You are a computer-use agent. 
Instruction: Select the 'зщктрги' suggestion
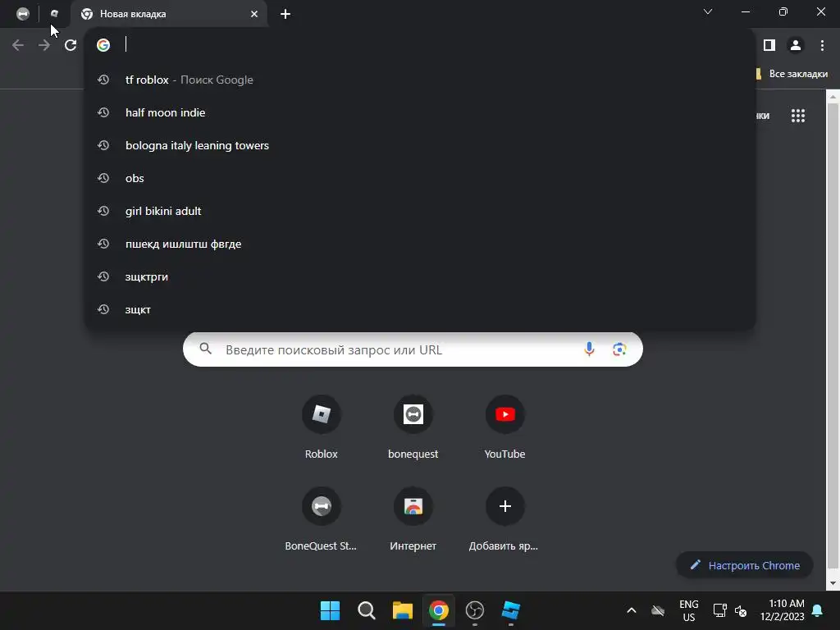point(420,276)
